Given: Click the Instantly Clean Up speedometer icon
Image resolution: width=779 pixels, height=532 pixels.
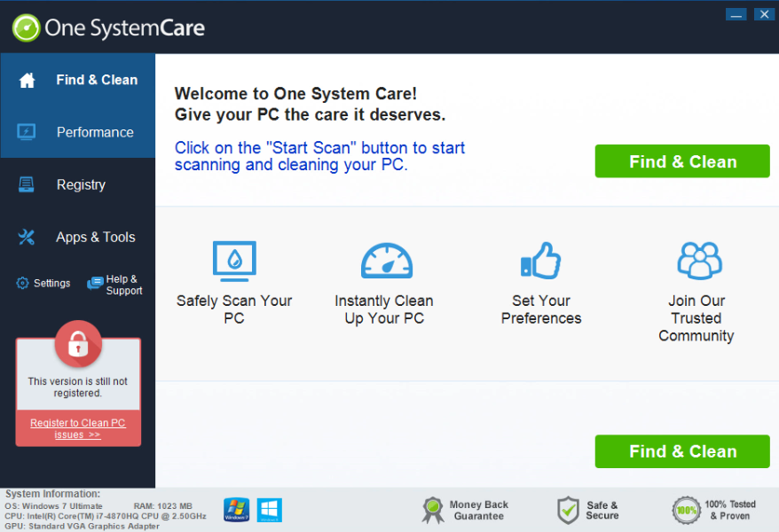Looking at the screenshot, I should point(386,261).
